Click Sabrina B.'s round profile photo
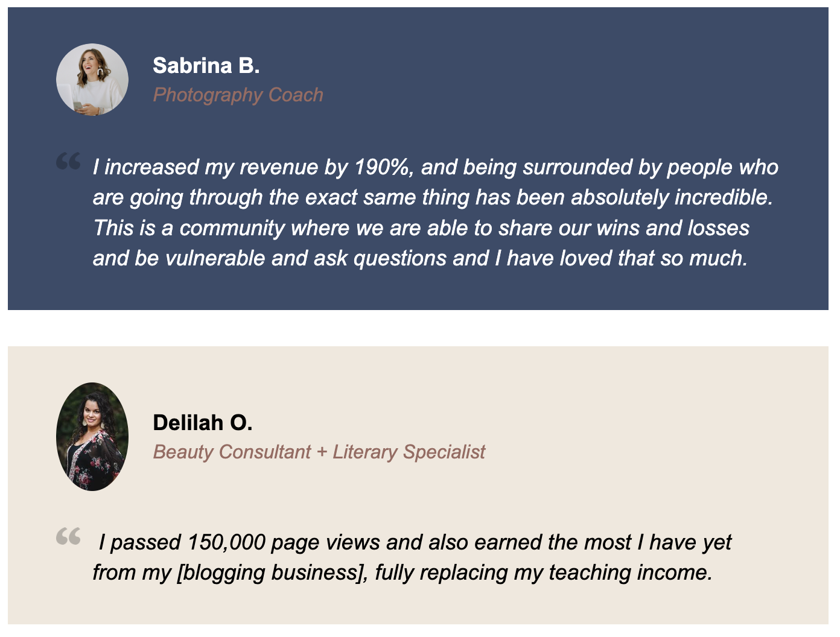 (92, 79)
